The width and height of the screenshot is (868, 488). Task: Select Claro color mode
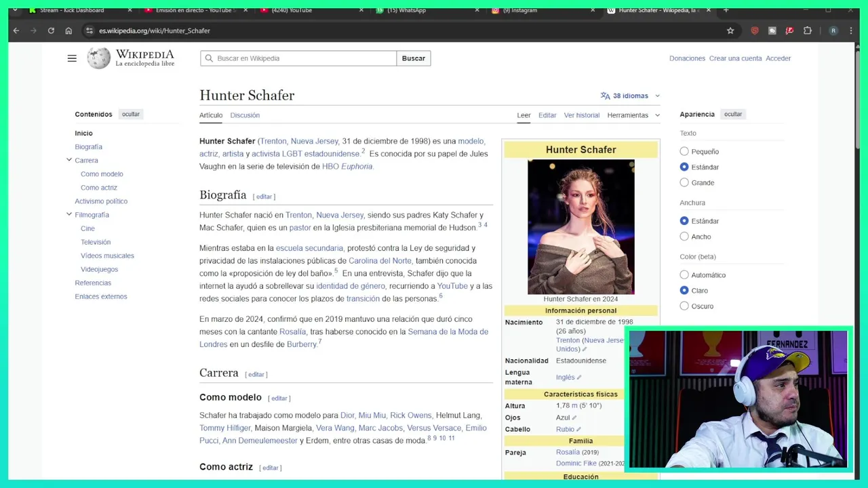coord(684,290)
